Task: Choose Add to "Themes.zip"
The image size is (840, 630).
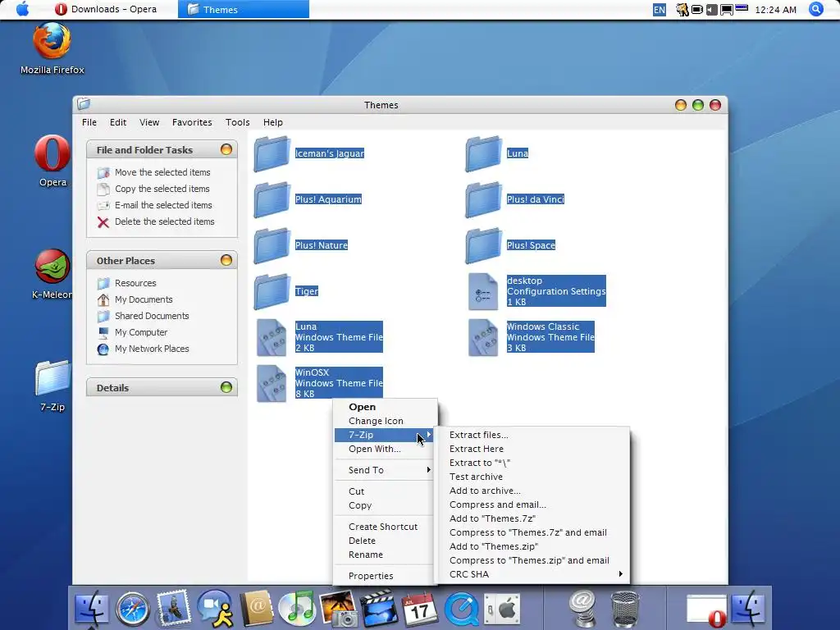Action: tap(532, 546)
